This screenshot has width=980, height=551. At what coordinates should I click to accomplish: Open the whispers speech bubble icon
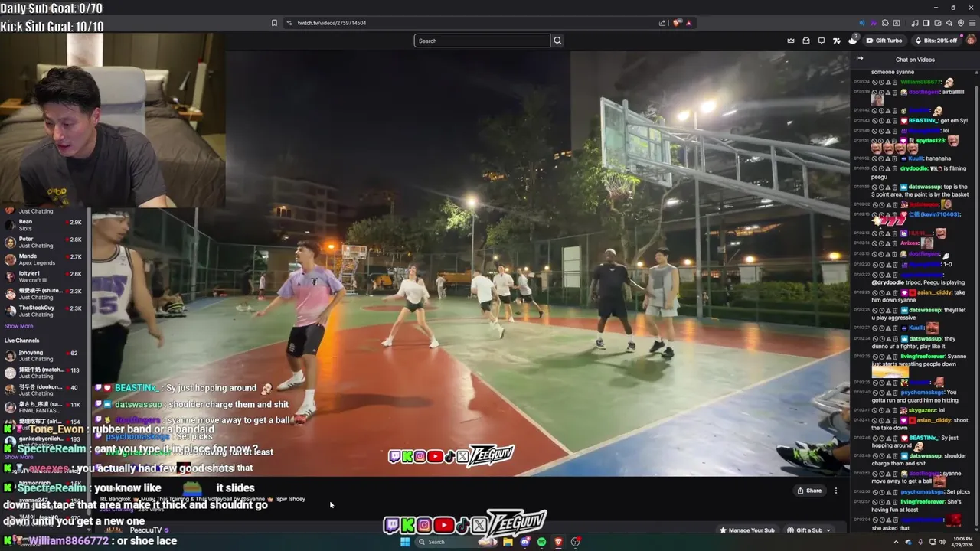click(x=822, y=41)
